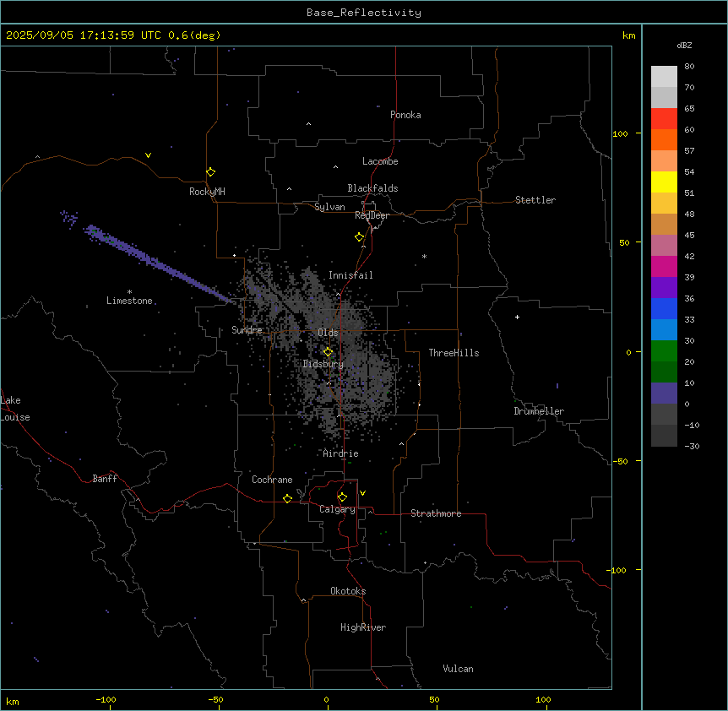Image resolution: width=728 pixels, height=711 pixels.
Task: Click the asterisk marker above Limestone
Action: coord(129,291)
